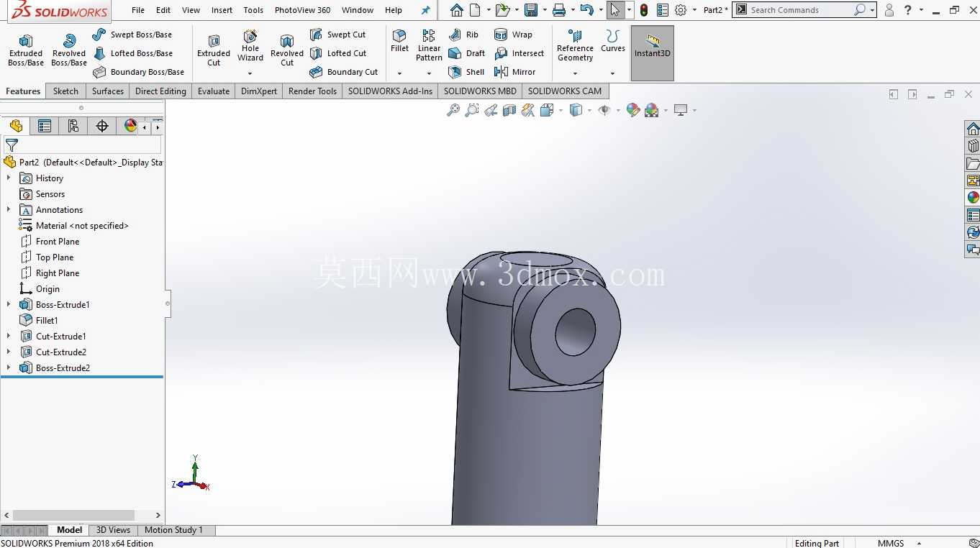Expand the Boss-Extrude1 feature

[x=9, y=304]
